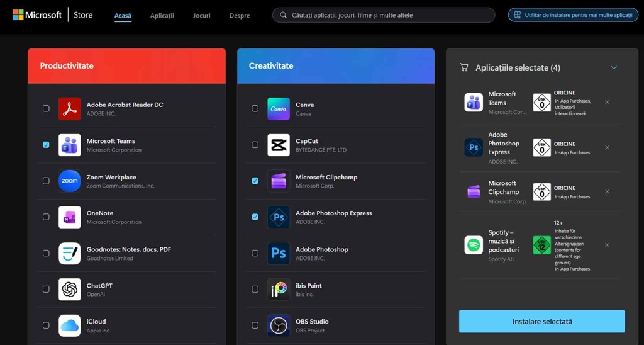The image size is (644, 345).
Task: Uncheck the Microsoft Teams checkbox
Action: (46, 145)
